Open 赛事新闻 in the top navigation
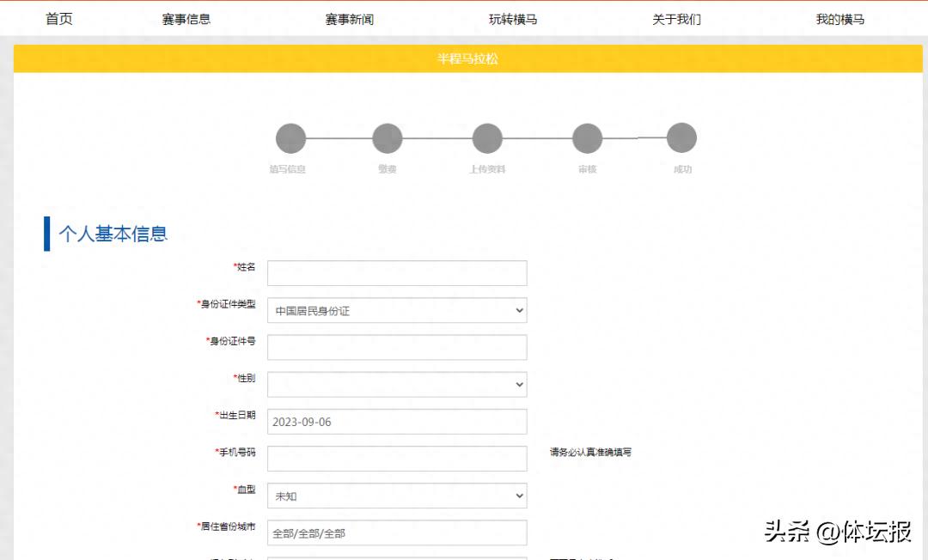 (350, 19)
